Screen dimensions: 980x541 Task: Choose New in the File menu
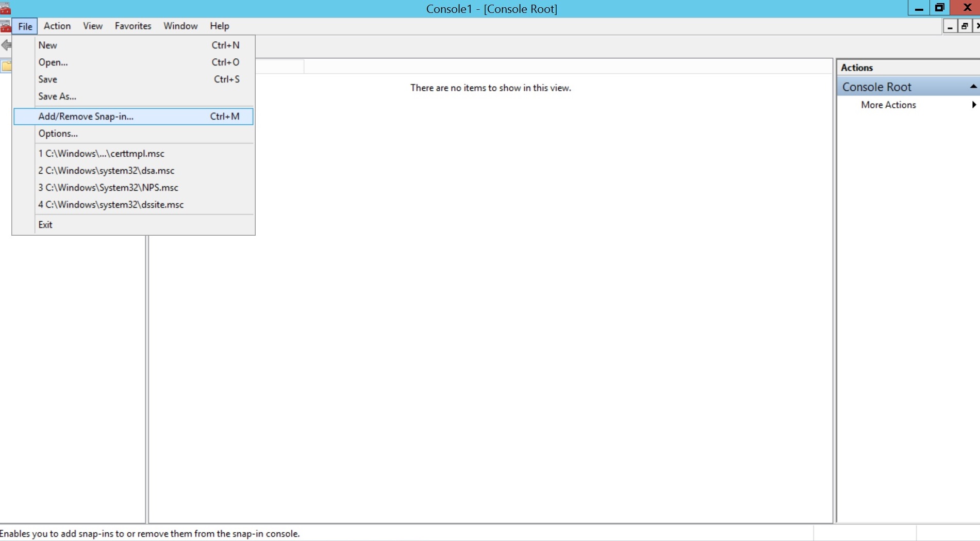[x=47, y=45]
